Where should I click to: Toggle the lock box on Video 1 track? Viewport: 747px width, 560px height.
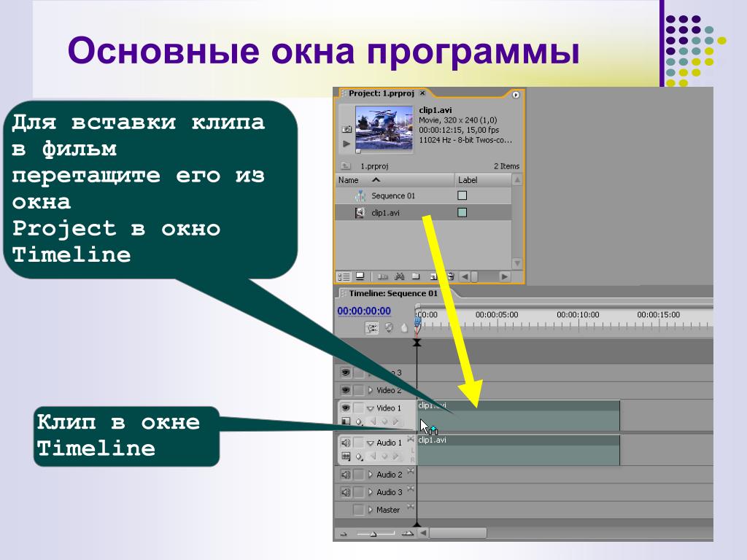[x=359, y=408]
